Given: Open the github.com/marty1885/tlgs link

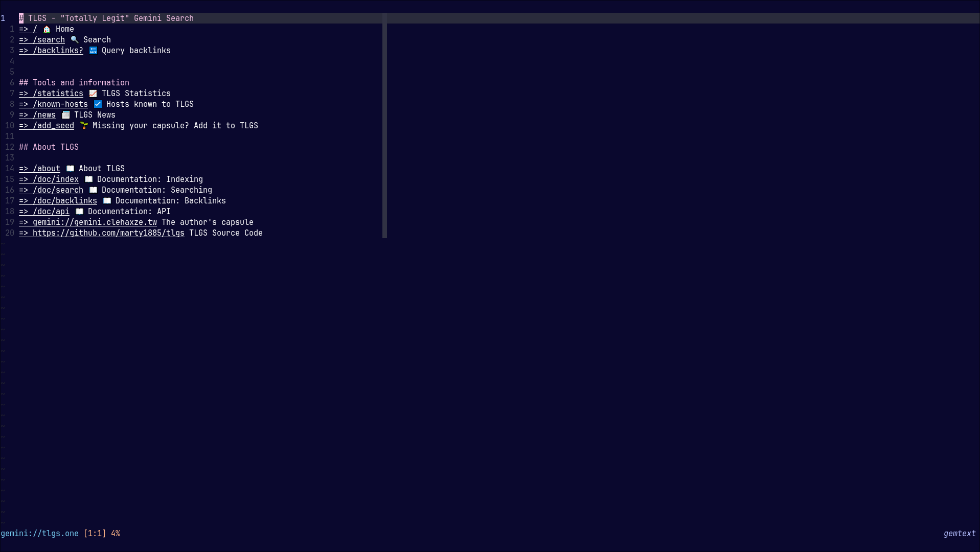Looking at the screenshot, I should coord(102,233).
